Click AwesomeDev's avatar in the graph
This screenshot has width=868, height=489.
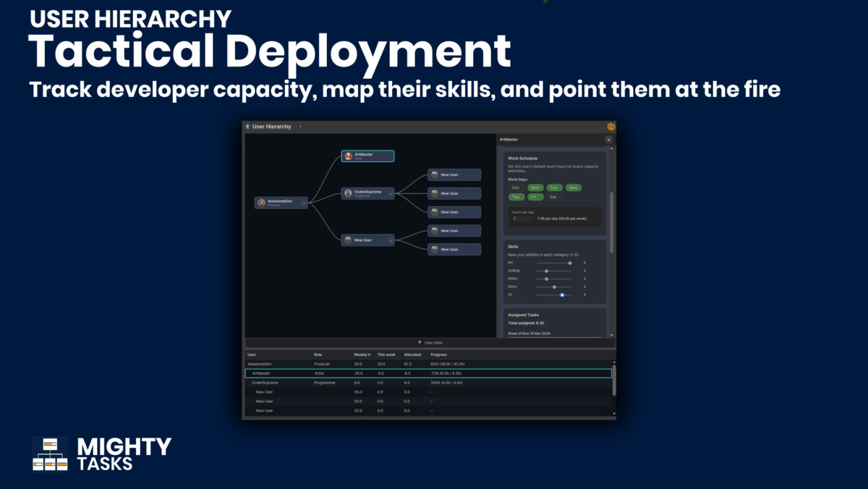262,203
